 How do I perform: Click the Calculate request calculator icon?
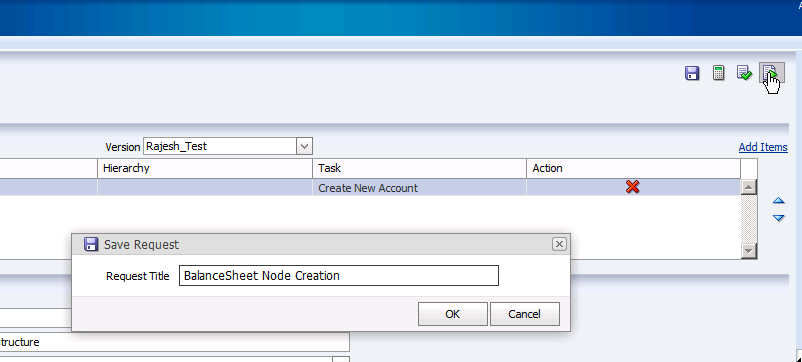pyautogui.click(x=718, y=73)
